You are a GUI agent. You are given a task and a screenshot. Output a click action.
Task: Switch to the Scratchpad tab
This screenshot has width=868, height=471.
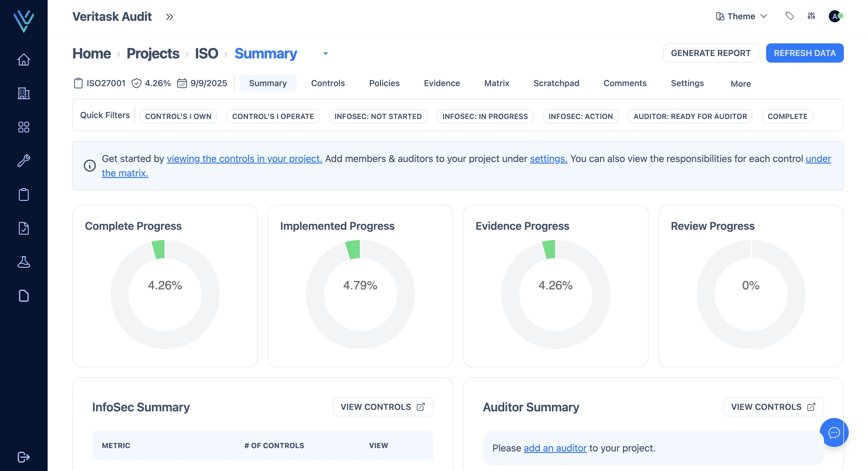click(x=556, y=83)
